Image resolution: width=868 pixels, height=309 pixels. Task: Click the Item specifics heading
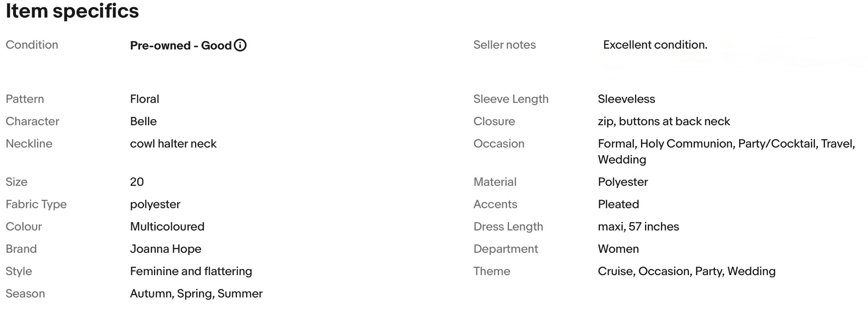tap(72, 11)
